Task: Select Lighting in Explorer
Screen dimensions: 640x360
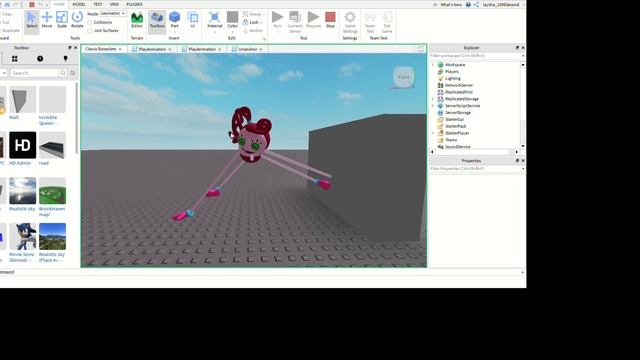Action: [x=452, y=78]
